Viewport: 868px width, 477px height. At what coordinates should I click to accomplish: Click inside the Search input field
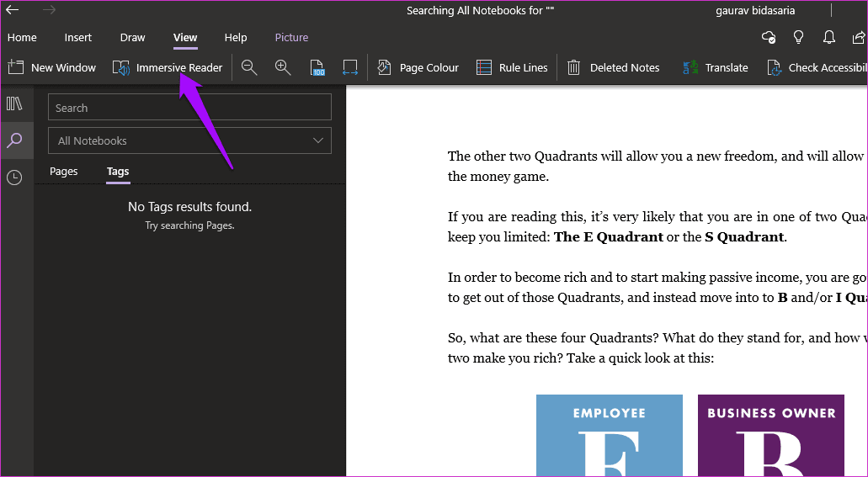[190, 108]
